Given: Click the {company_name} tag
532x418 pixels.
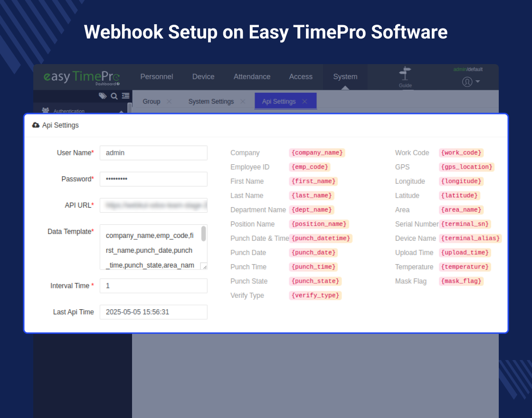Looking at the screenshot, I should tap(317, 152).
